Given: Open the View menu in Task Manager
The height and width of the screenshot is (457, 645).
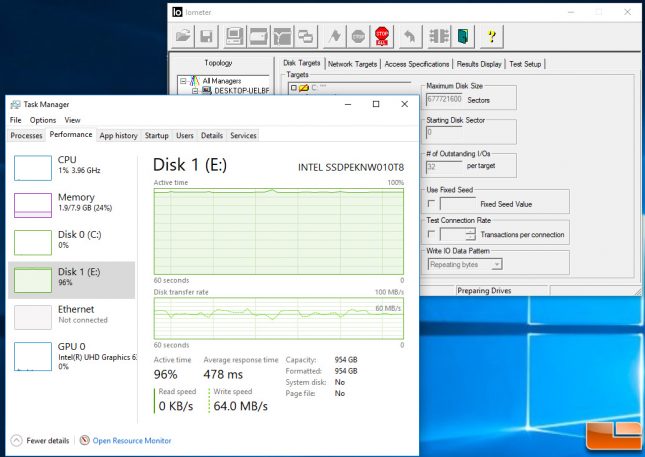Looking at the screenshot, I should pos(72,120).
